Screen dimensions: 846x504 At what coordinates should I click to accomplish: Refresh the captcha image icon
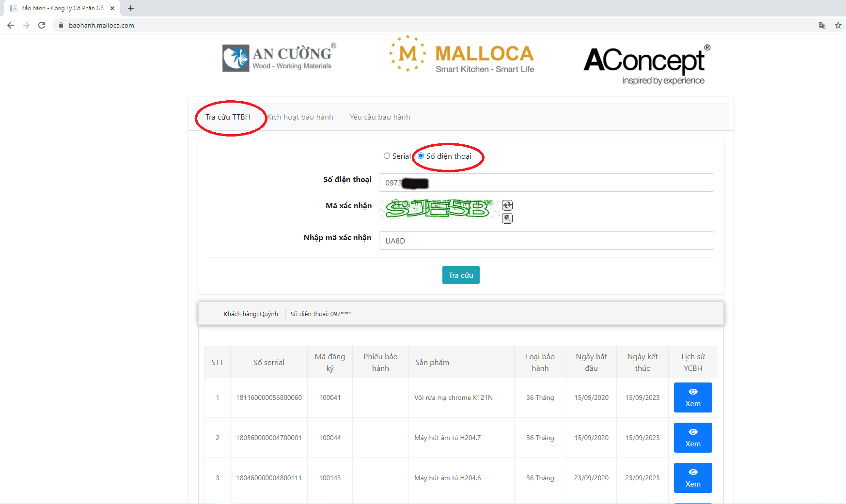[x=507, y=205]
